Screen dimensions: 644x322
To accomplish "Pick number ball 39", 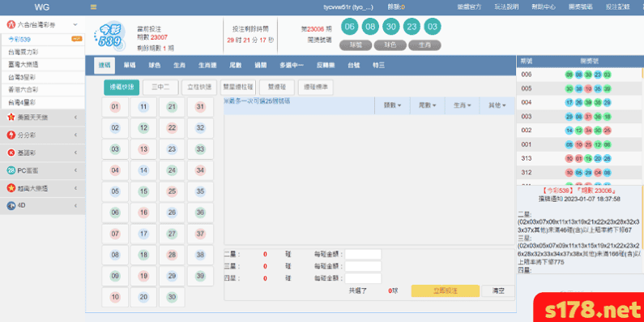I will coord(200,276).
